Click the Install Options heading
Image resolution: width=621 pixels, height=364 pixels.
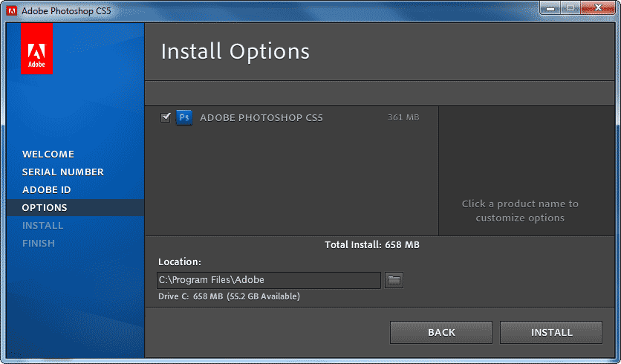235,51
